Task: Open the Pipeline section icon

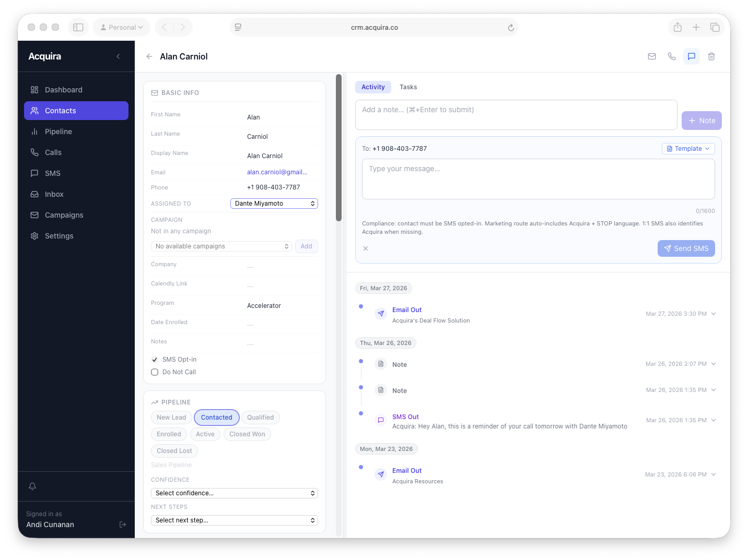Action: tap(34, 131)
